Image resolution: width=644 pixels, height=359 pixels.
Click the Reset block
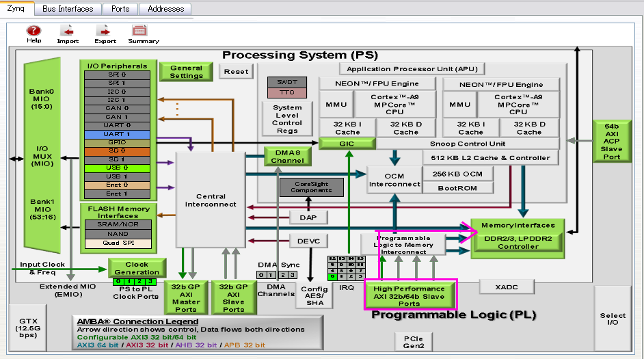pos(236,72)
